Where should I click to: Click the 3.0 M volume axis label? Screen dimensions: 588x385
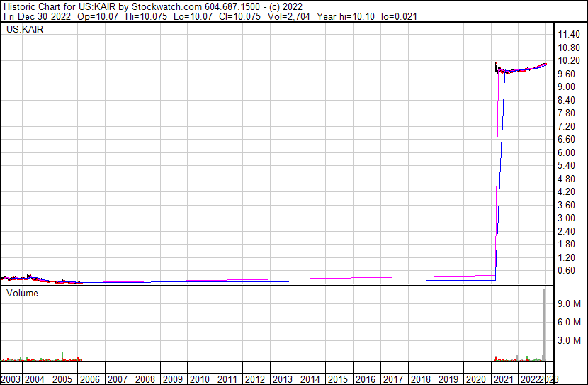[569, 340]
